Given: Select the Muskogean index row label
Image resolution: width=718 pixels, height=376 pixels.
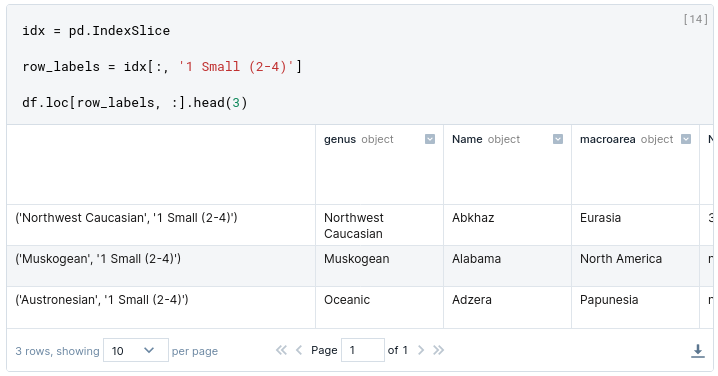Looking at the screenshot, I should 98,259.
